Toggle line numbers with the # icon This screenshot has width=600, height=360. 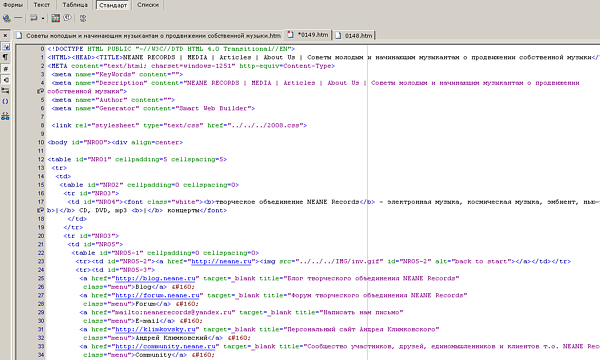point(5,68)
